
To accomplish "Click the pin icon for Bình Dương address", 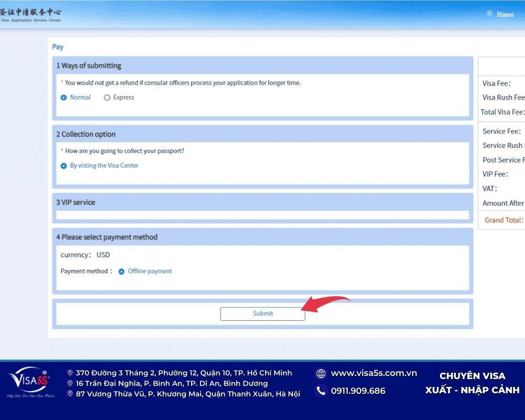I will pos(70,383).
